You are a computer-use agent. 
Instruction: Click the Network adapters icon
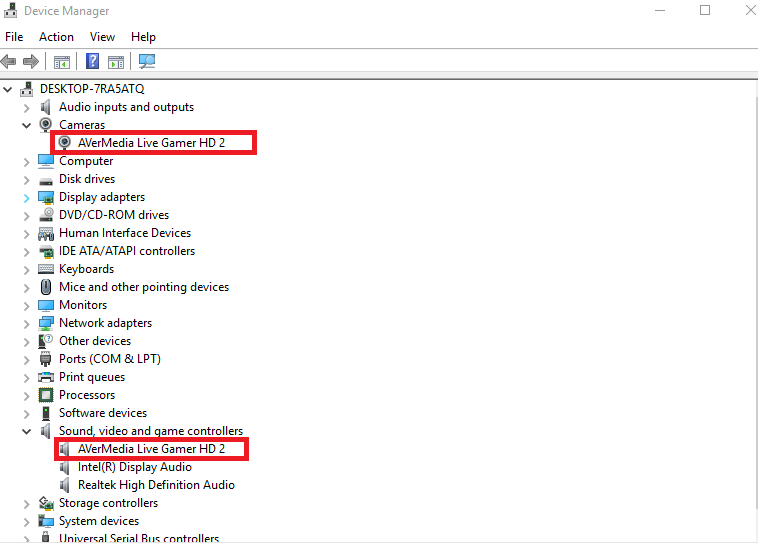click(x=46, y=323)
